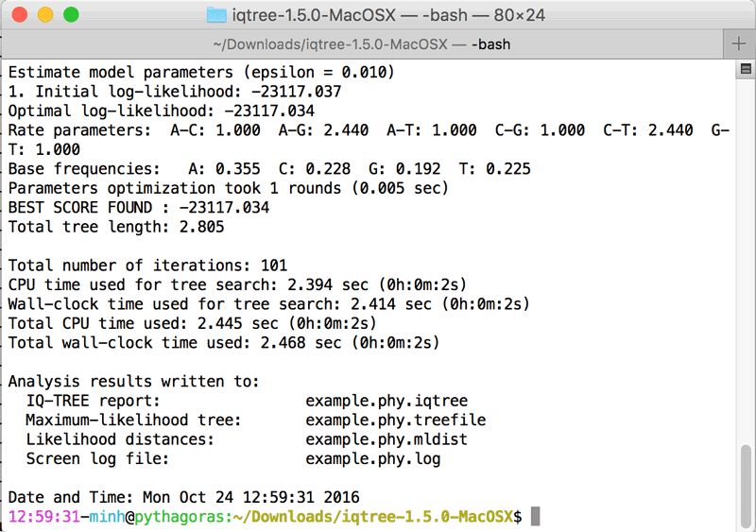The image size is (756, 532).
Task: Click the Date and Time line
Action: pyautogui.click(x=183, y=497)
